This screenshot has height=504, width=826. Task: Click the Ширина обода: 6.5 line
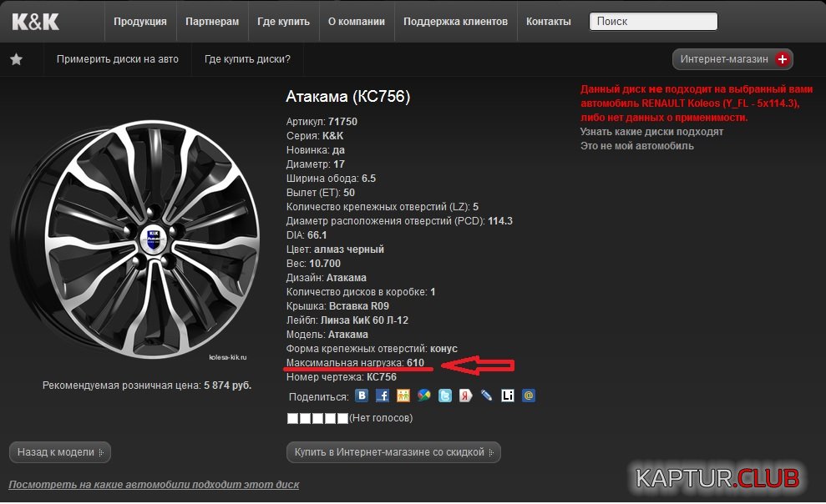pos(331,179)
